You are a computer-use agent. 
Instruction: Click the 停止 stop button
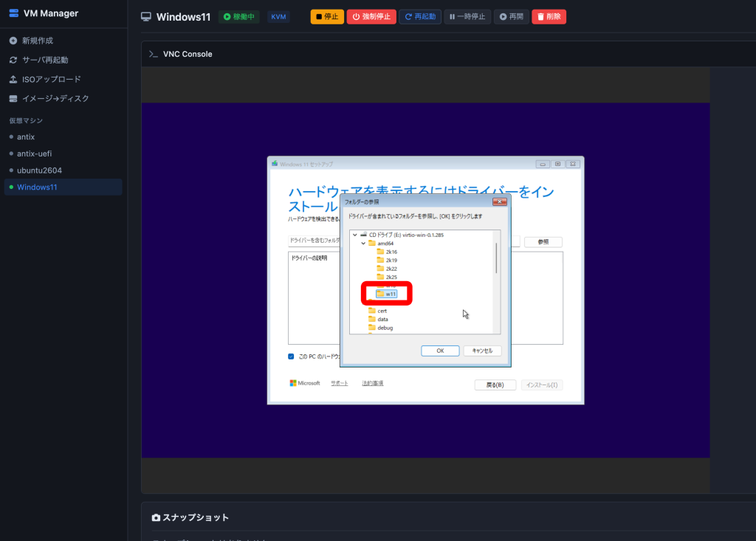coord(327,17)
